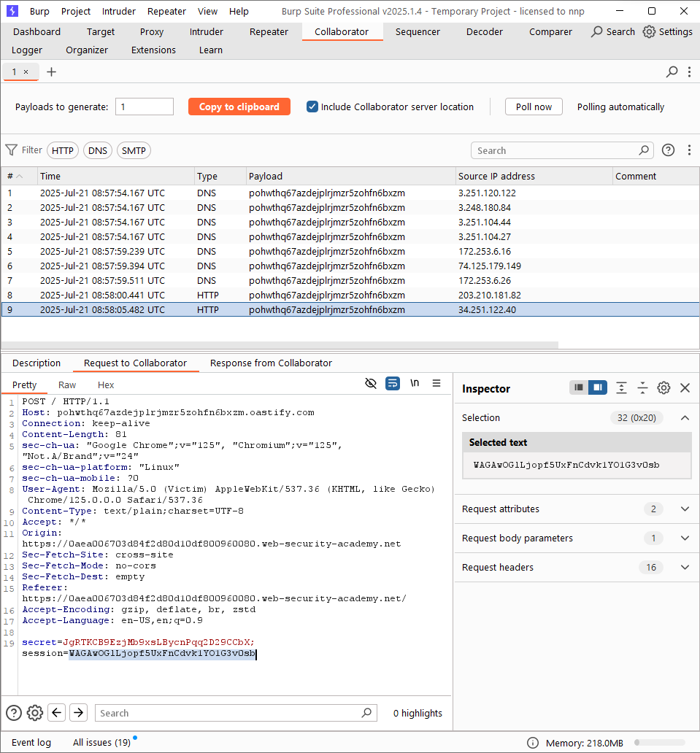Click the tab search magnifier icon
700x753 pixels.
point(672,72)
